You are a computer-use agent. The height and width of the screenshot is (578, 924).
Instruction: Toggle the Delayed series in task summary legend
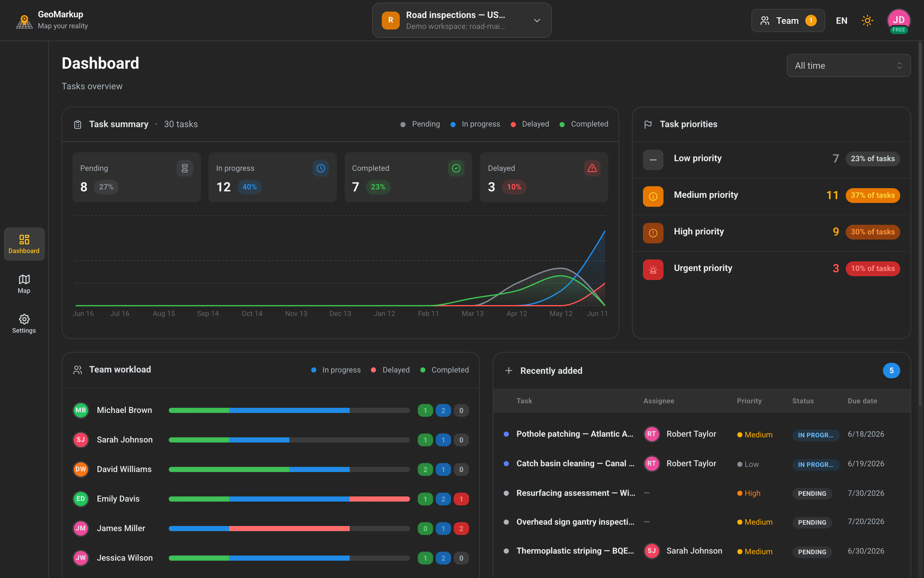530,124
